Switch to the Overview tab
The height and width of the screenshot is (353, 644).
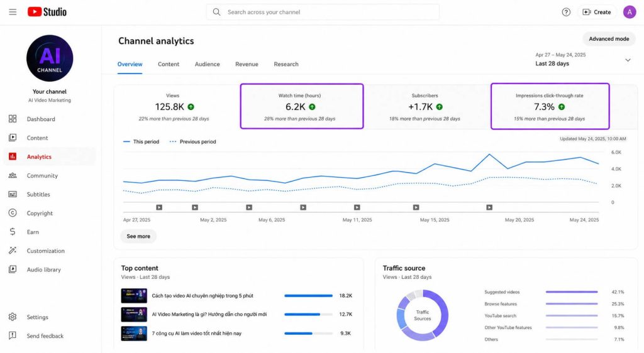130,64
